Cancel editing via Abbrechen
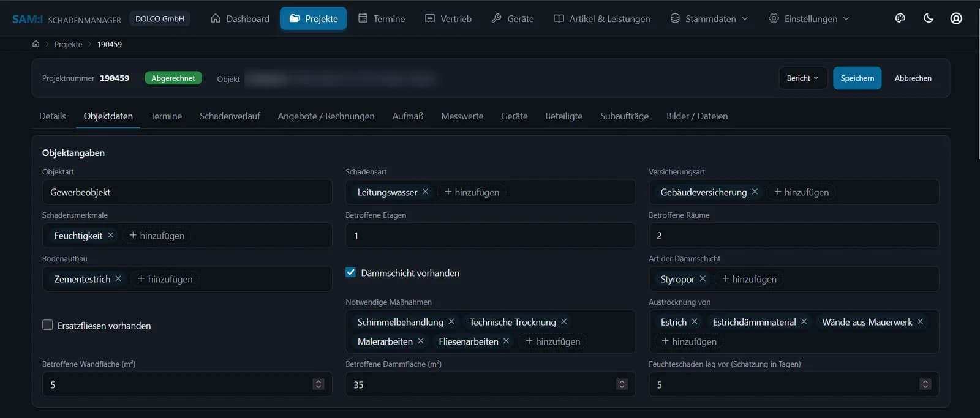 coord(913,78)
